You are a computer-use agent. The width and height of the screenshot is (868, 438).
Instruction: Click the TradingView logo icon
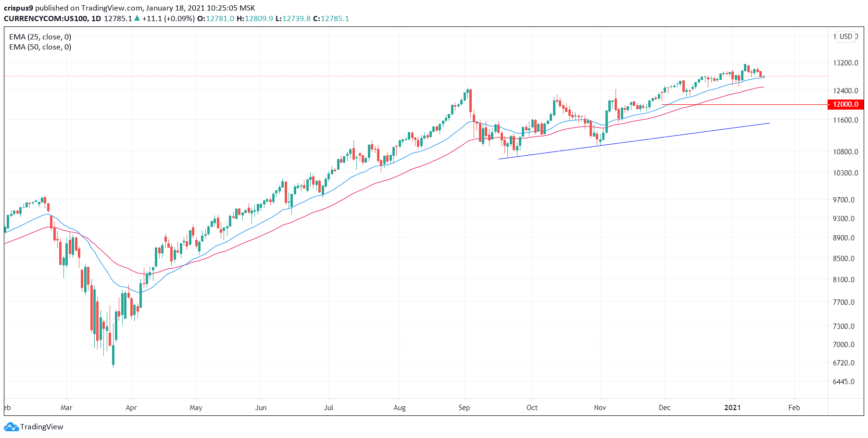[x=12, y=426]
